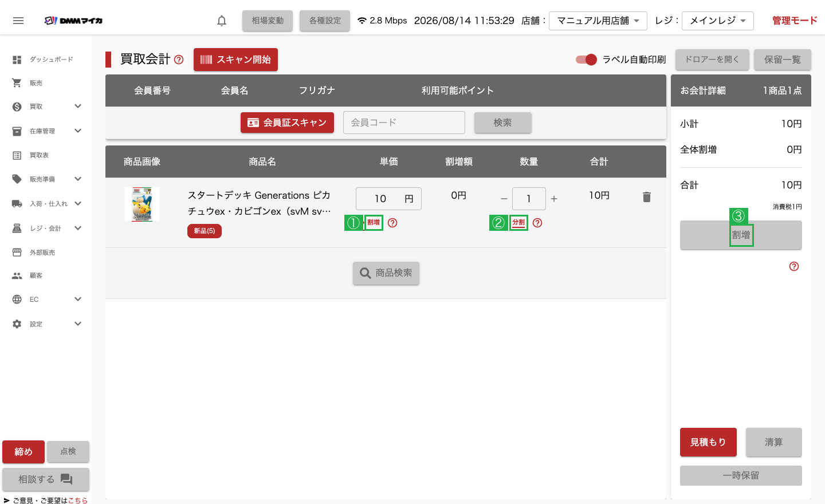
Task: Click the 見積もり button
Action: pyautogui.click(x=708, y=442)
